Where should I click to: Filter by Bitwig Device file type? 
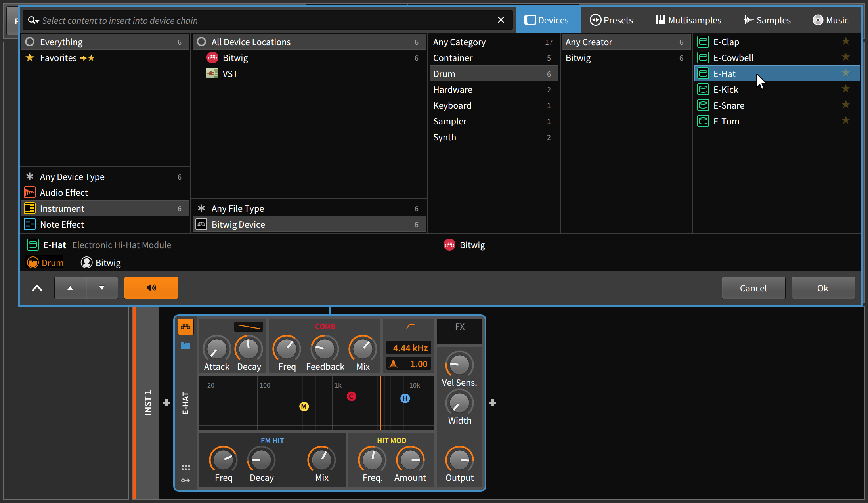[x=309, y=224]
